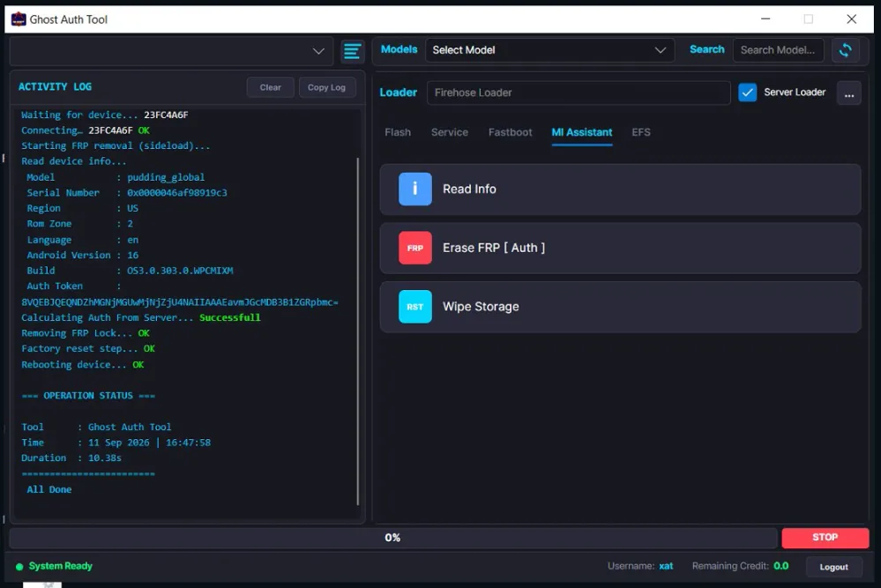881x588 pixels.
Task: Click the Removing FRP Lock log line
Action: (86, 333)
